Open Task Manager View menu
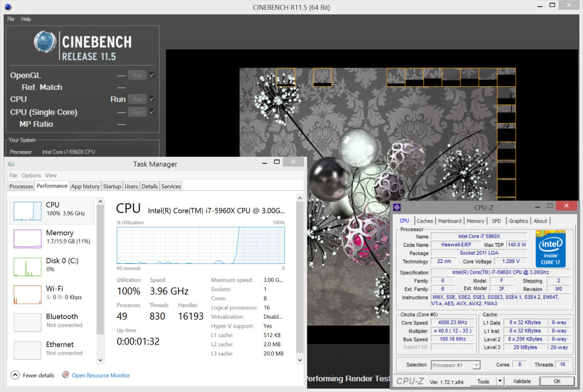The width and height of the screenshot is (583, 392). (x=51, y=175)
